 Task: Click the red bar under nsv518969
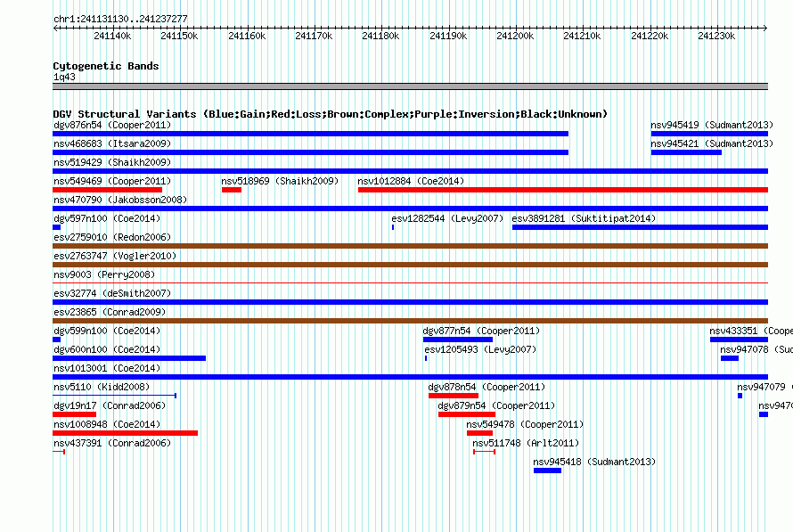(x=232, y=190)
